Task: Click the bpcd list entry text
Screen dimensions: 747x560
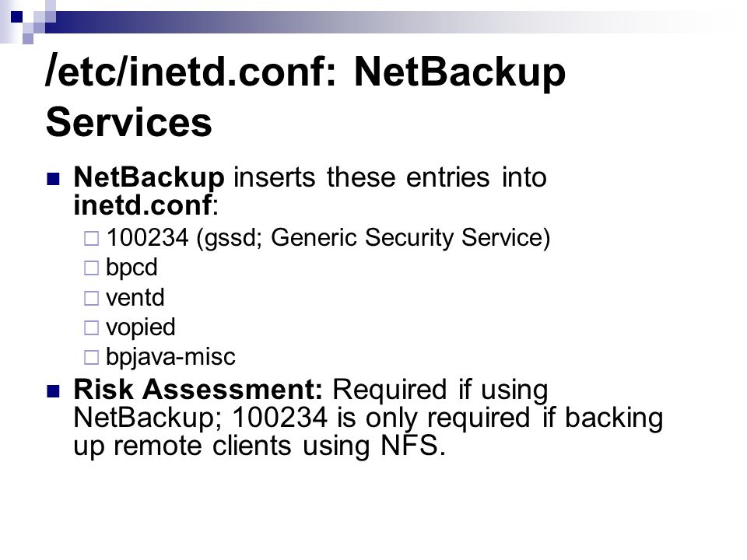Action: (132, 268)
